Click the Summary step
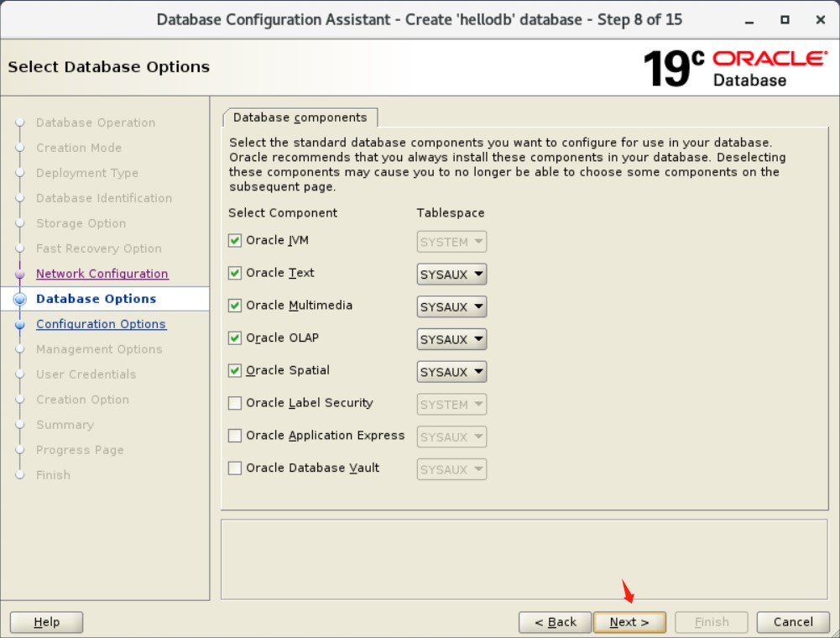The image size is (840, 638). (65, 425)
